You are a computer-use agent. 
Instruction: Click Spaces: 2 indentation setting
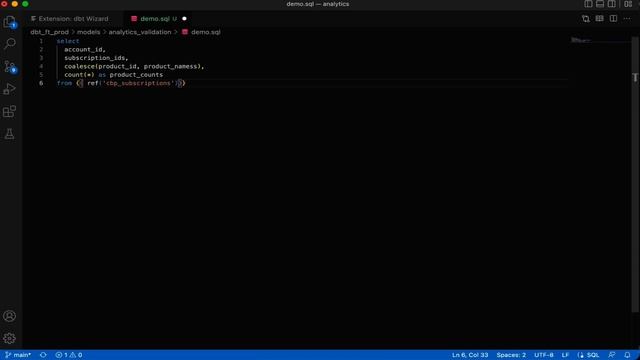[511, 355]
